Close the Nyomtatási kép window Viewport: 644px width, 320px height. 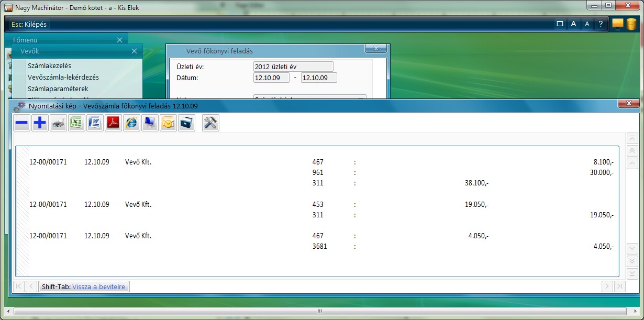(628, 104)
